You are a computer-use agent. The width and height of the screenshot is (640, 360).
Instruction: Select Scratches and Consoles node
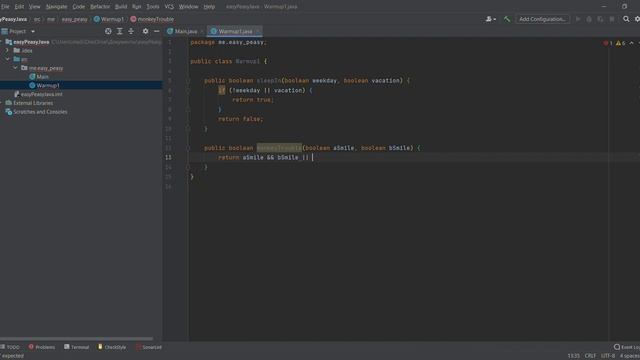coord(40,112)
